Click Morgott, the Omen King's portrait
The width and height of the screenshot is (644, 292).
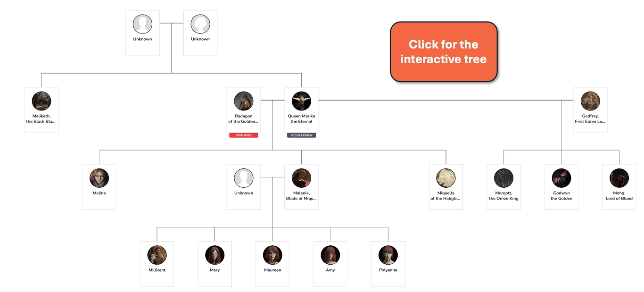pyautogui.click(x=504, y=178)
